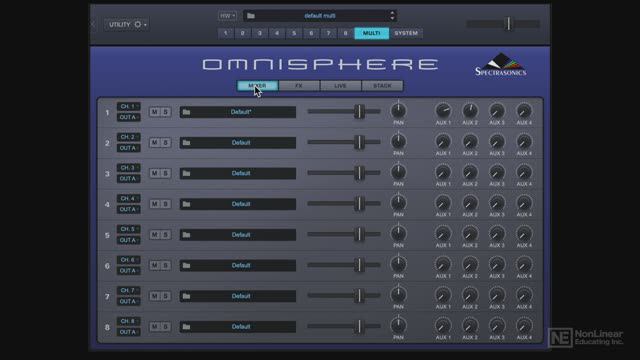Click the default multi stepper arrows

coord(392,16)
